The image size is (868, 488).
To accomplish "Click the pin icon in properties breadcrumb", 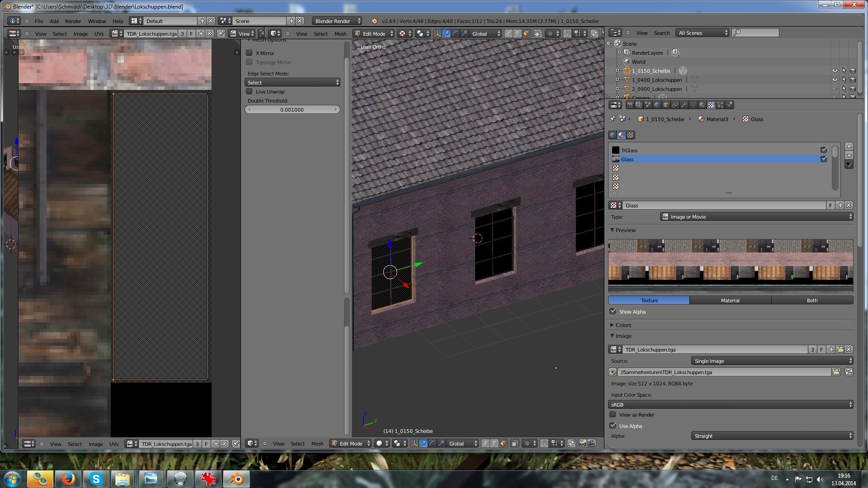I will click(612, 119).
